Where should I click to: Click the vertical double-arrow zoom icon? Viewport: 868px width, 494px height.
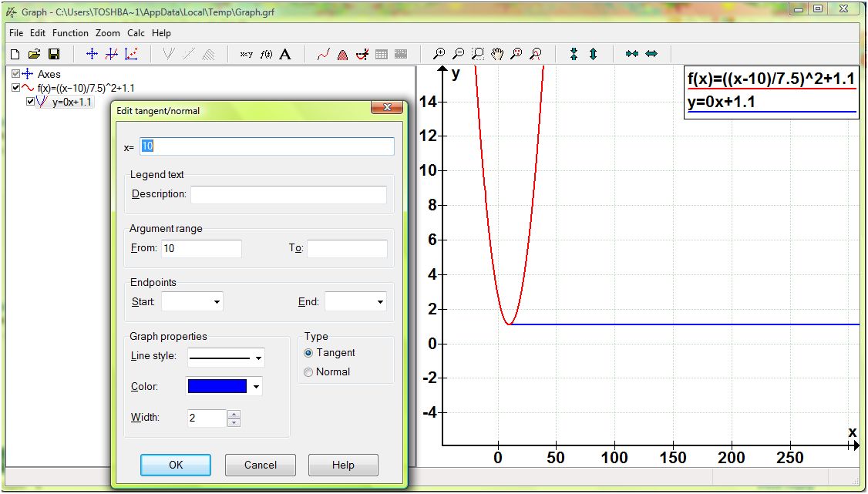594,54
